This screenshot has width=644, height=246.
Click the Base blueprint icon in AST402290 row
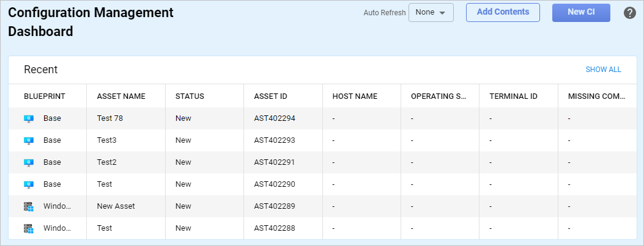click(29, 184)
